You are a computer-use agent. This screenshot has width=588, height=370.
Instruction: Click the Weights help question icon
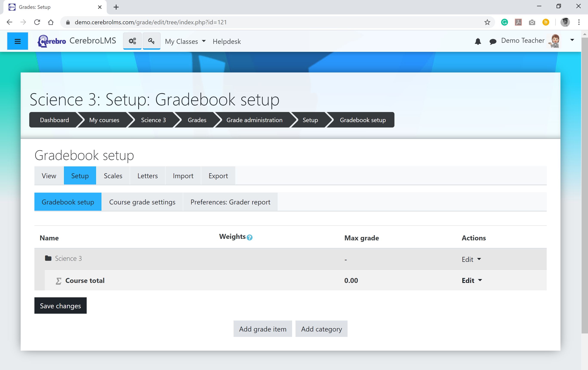click(x=249, y=237)
